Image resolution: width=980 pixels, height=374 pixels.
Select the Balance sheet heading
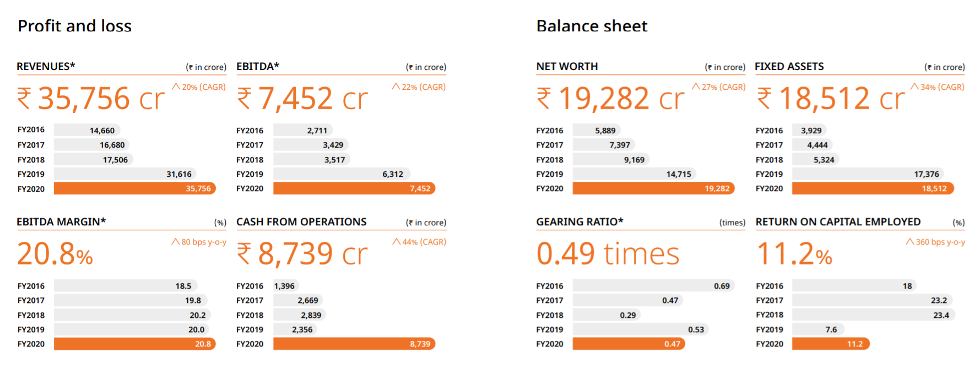pyautogui.click(x=592, y=26)
